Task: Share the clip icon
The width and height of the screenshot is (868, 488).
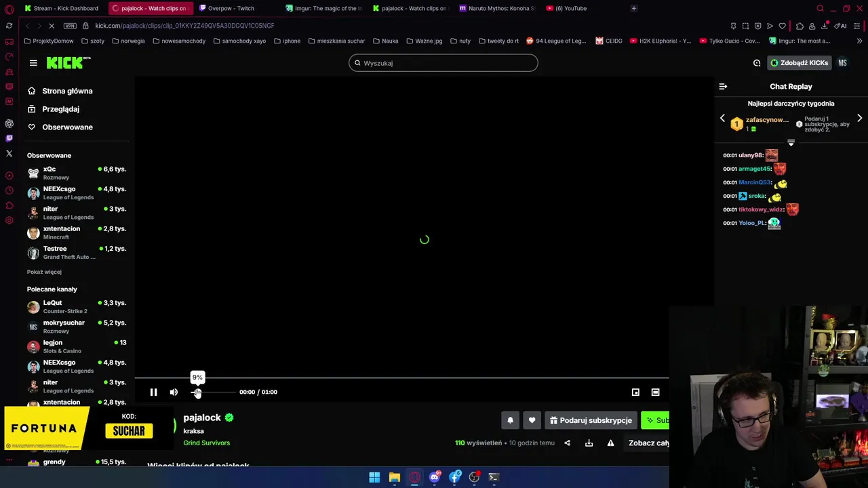Action: click(x=568, y=443)
